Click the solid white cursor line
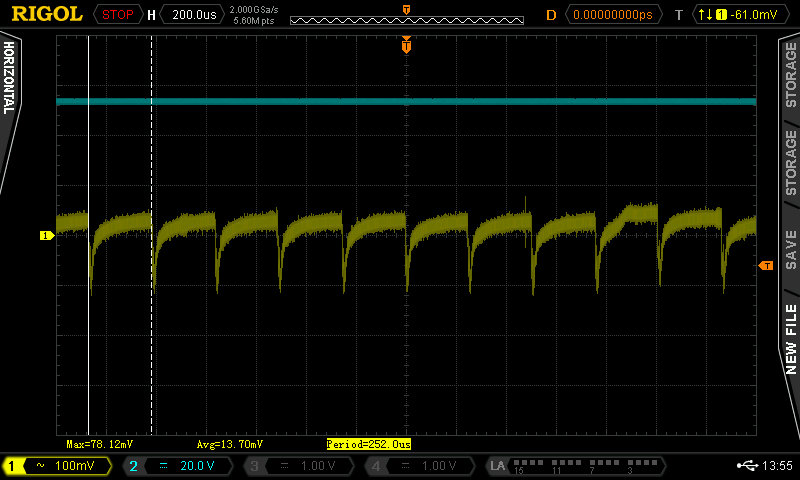Viewport: 800px width, 480px height. click(88, 235)
